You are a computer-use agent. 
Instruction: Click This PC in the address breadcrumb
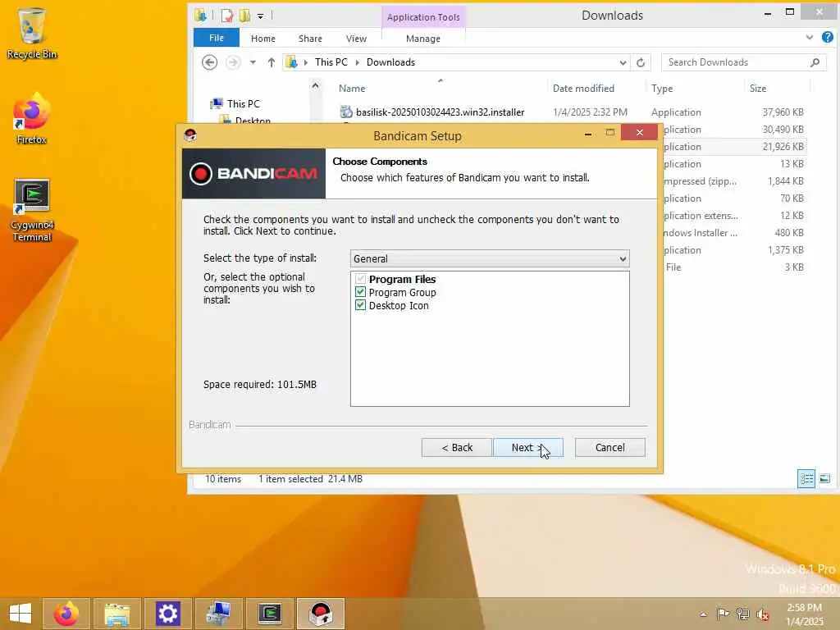tap(331, 62)
